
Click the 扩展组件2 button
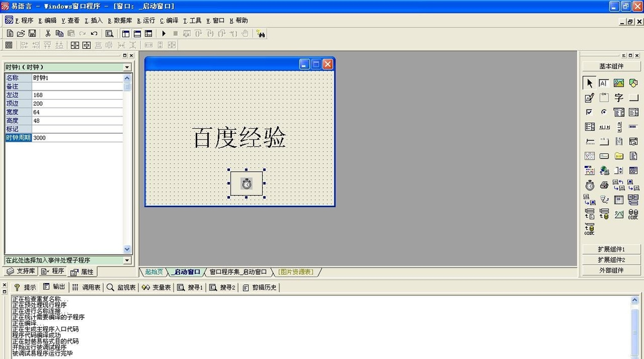tap(611, 260)
